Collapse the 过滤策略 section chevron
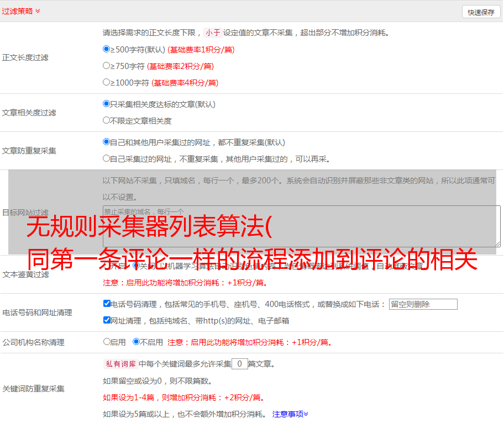This screenshot has height=424, width=504. click(x=38, y=11)
